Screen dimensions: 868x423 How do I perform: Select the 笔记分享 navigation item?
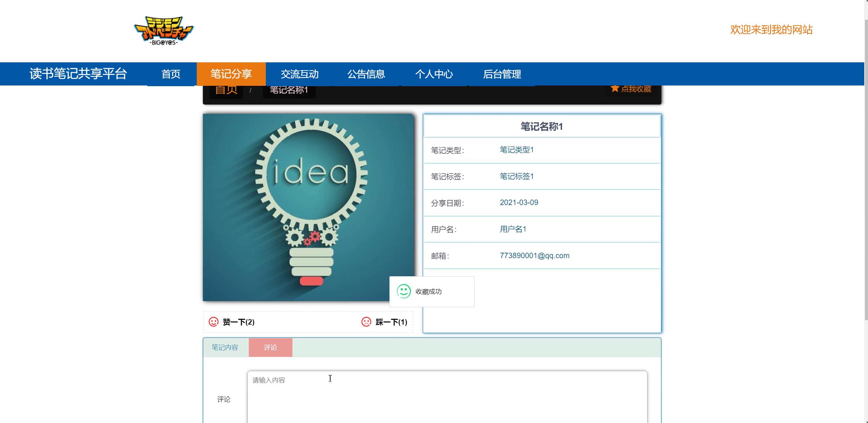pyautogui.click(x=231, y=74)
